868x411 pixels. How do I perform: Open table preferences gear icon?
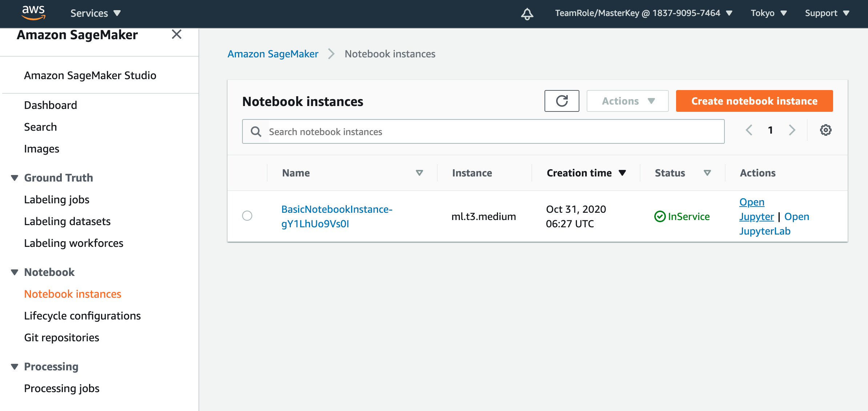(x=825, y=130)
